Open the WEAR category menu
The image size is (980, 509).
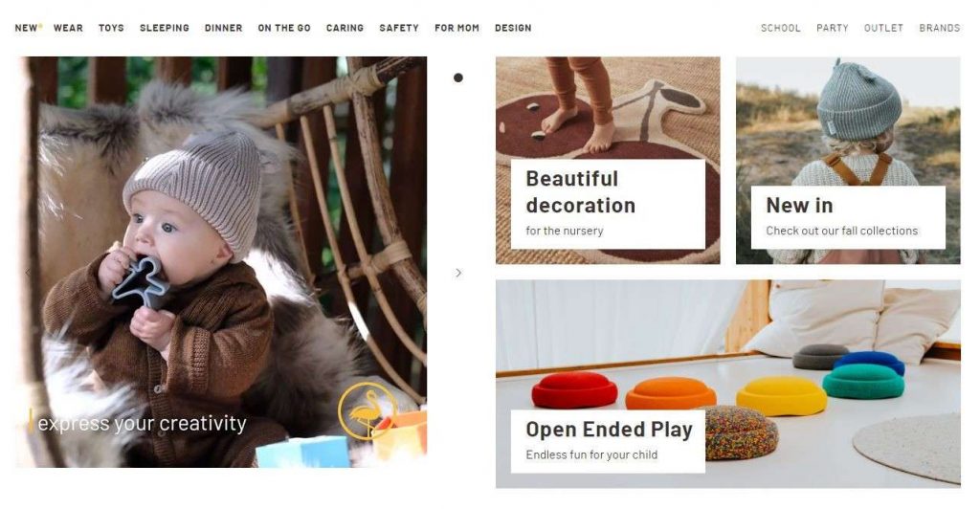coord(68,28)
